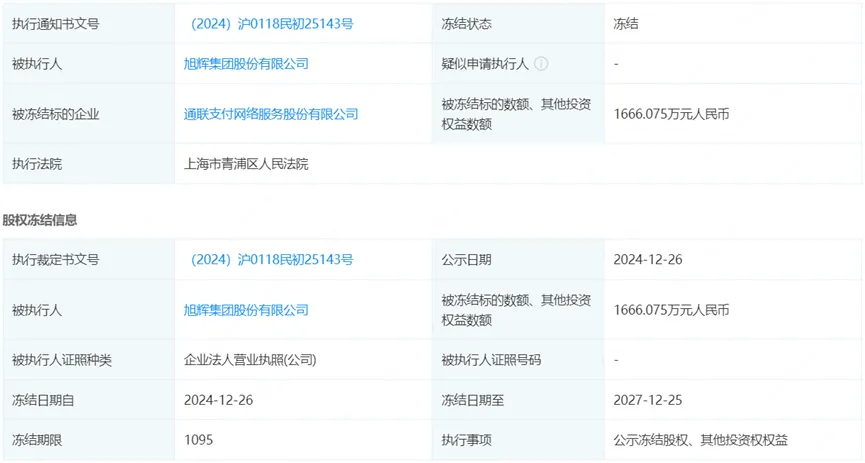Click the 被执行人证照种类 label

[x=62, y=360]
